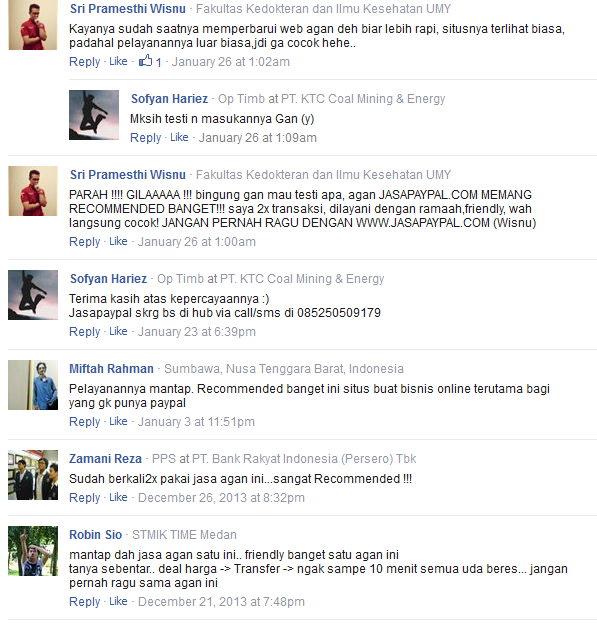597x627 pixels.
Task: Open the January 23 at 6:39pm timestamp
Action: pos(197,331)
